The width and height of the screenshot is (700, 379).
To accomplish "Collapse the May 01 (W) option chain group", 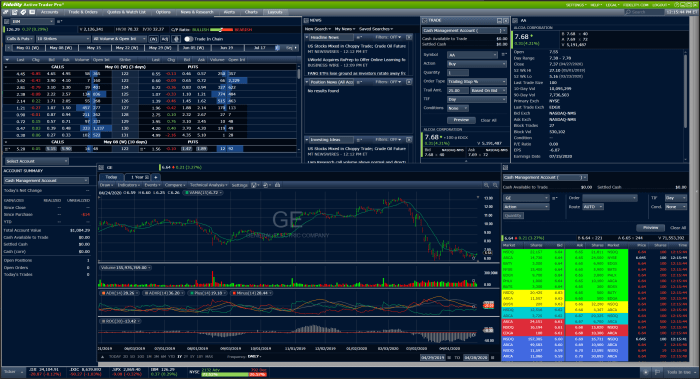I will click(6, 67).
